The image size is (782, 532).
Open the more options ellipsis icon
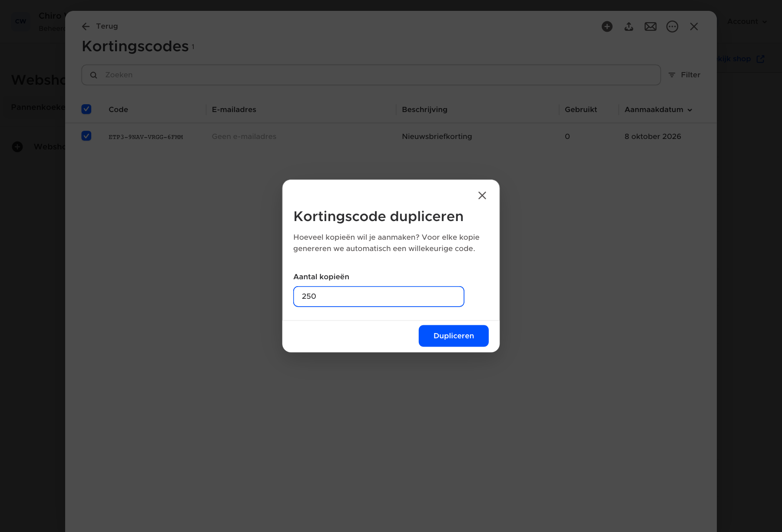(672, 26)
